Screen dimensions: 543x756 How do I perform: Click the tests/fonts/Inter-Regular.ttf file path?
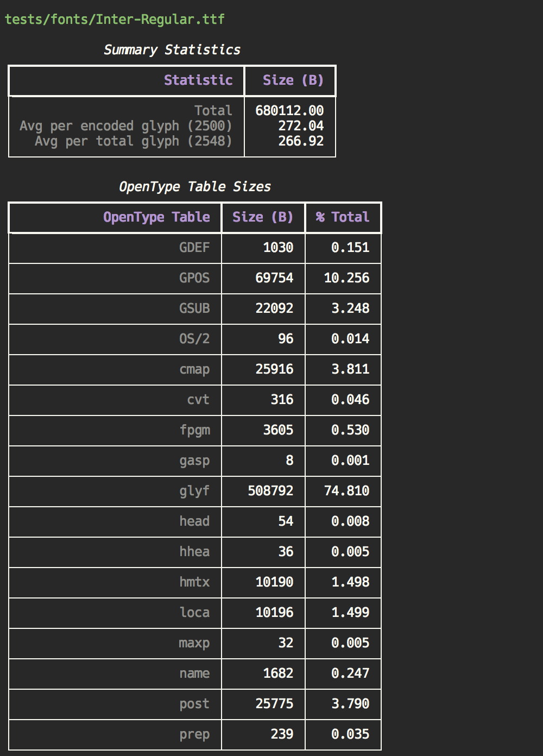[115, 20]
